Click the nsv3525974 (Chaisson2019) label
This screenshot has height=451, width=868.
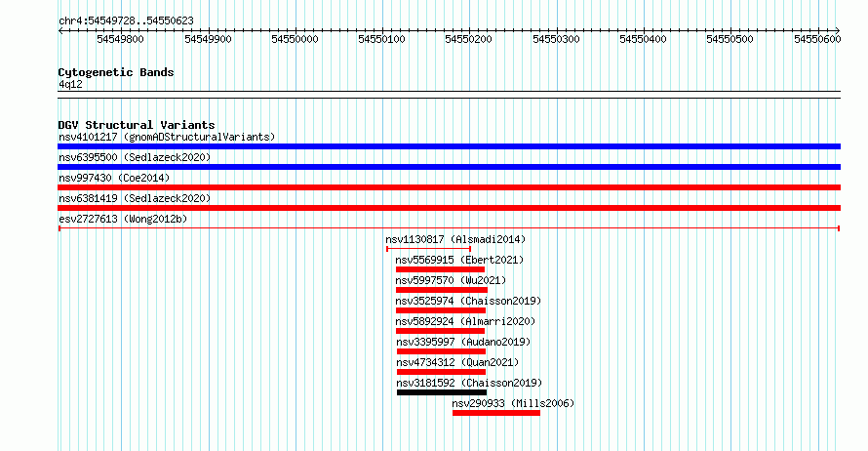(468, 301)
